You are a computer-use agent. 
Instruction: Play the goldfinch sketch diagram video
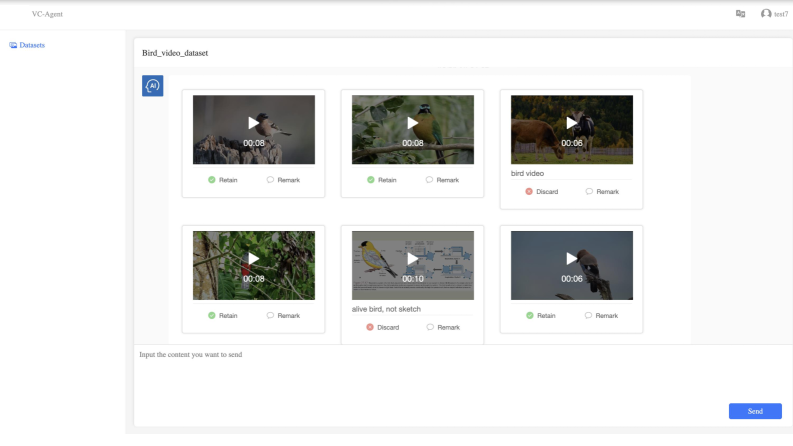click(x=413, y=259)
